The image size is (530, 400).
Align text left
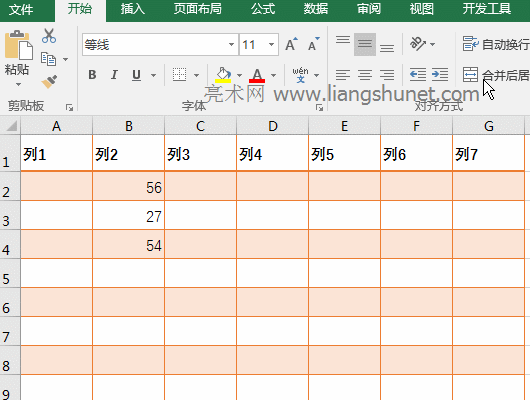pyautogui.click(x=343, y=75)
